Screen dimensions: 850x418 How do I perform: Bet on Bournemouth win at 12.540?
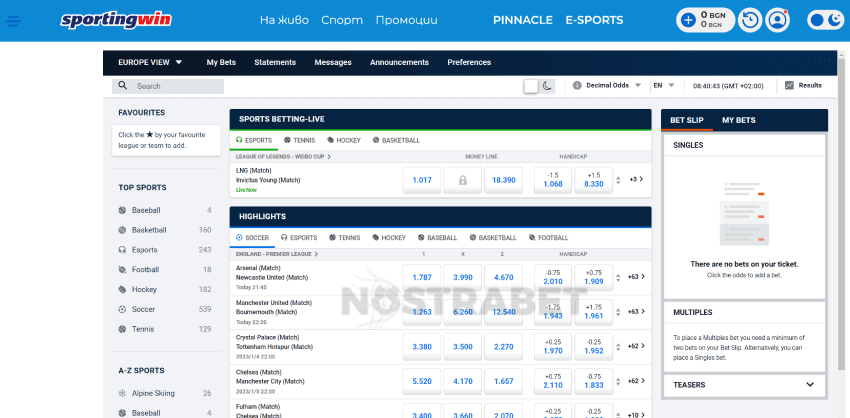(x=504, y=312)
